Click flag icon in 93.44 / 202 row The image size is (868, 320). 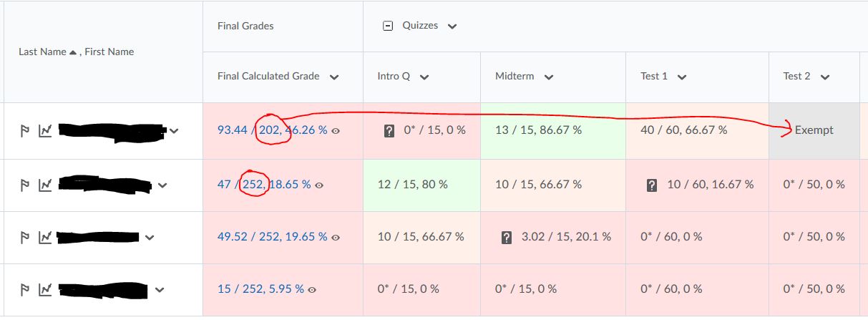coord(26,131)
